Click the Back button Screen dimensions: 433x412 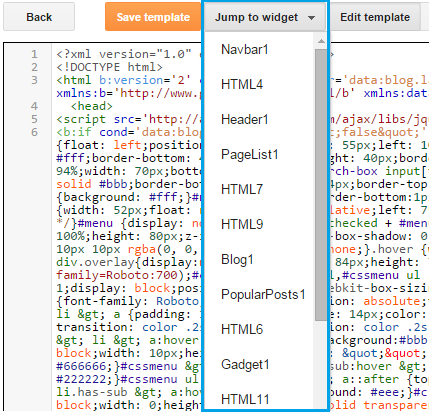(x=39, y=17)
